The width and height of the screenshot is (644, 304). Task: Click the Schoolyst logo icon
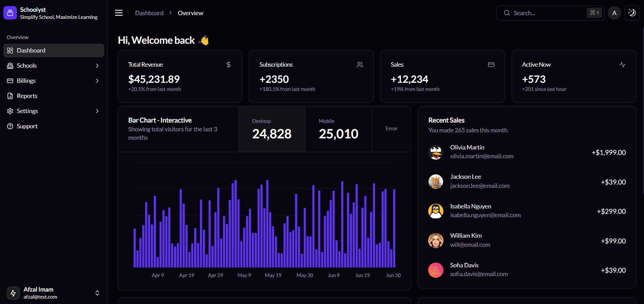pos(10,12)
